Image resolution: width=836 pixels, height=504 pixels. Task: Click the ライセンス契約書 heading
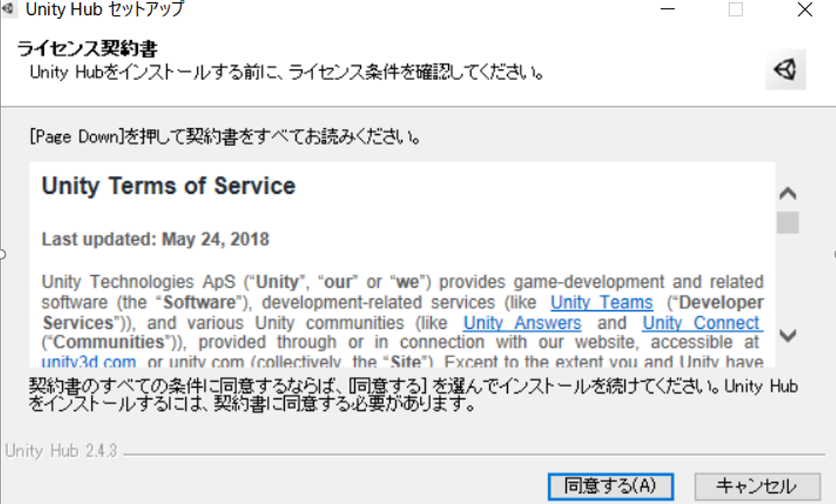pos(87,49)
